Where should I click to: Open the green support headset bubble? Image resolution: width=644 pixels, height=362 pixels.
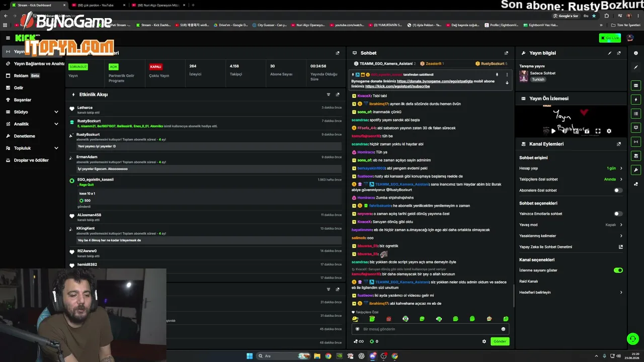(x=632, y=339)
